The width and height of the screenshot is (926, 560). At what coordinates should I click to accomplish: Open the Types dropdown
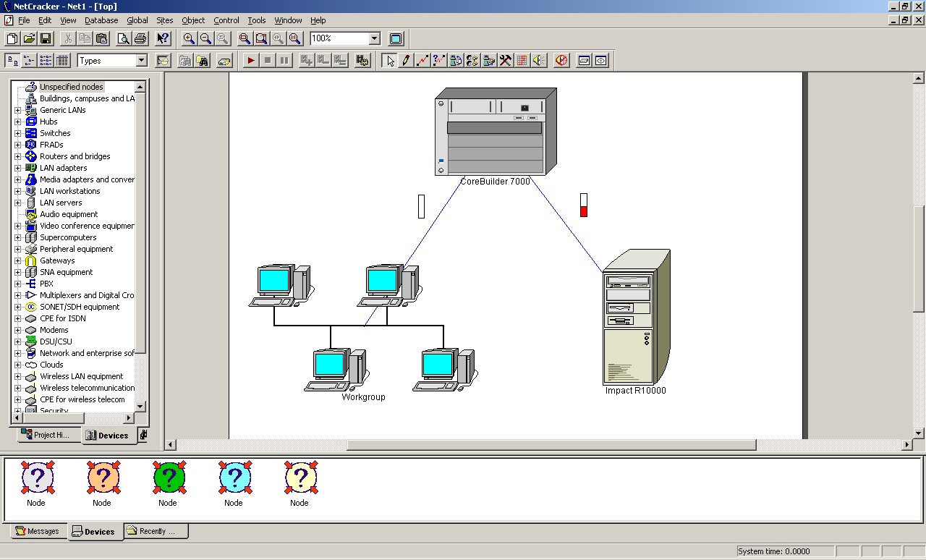[141, 61]
